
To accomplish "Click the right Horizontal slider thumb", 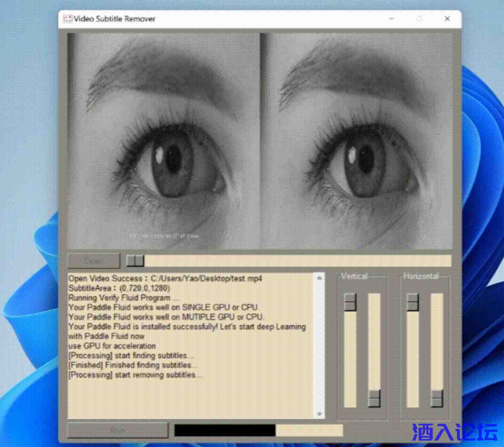I will [x=436, y=397].
